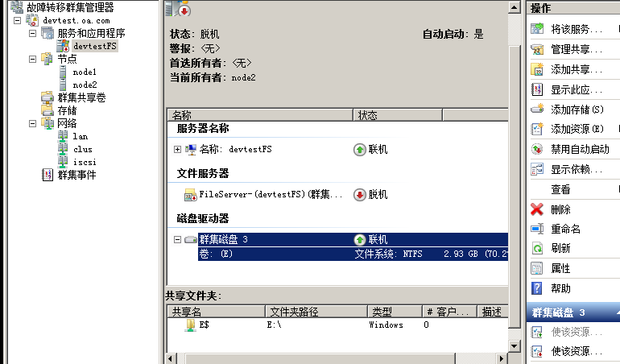The height and width of the screenshot is (364, 620).
Task: Select the 卷: (E) volume row
Action: pyautogui.click(x=353, y=254)
